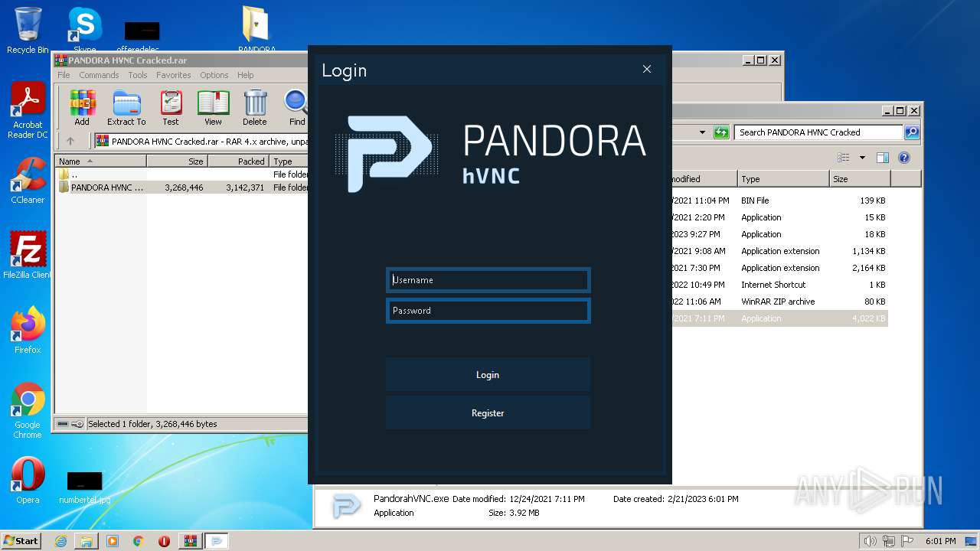Screen dimensions: 980x551
Task: Open the Recycle Bin desktop icon
Action: 28,31
